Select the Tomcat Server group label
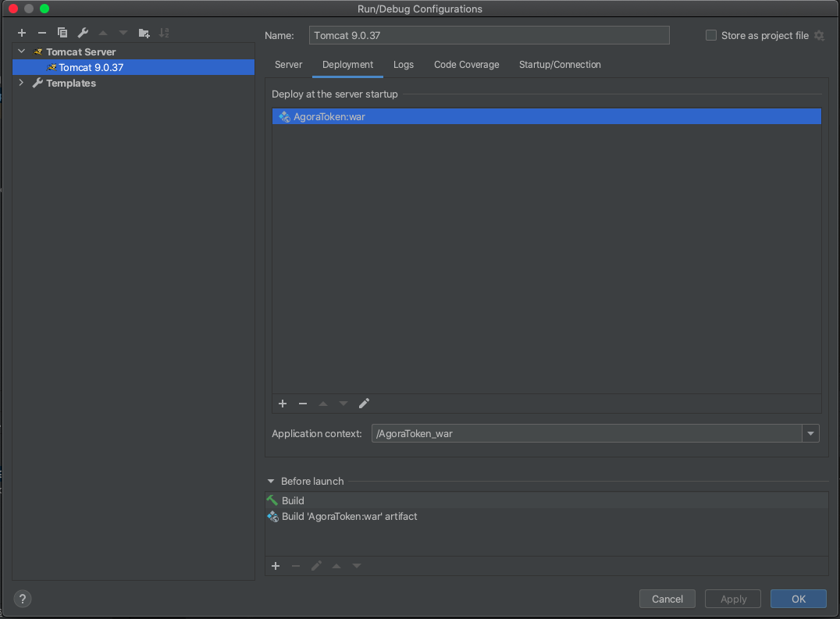The width and height of the screenshot is (840, 619). point(81,52)
